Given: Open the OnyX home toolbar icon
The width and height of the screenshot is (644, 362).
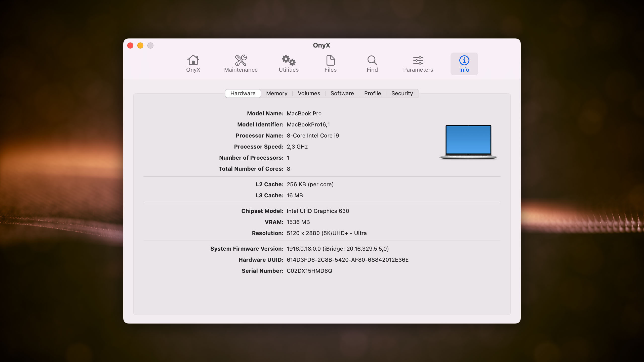Looking at the screenshot, I should 193,64.
